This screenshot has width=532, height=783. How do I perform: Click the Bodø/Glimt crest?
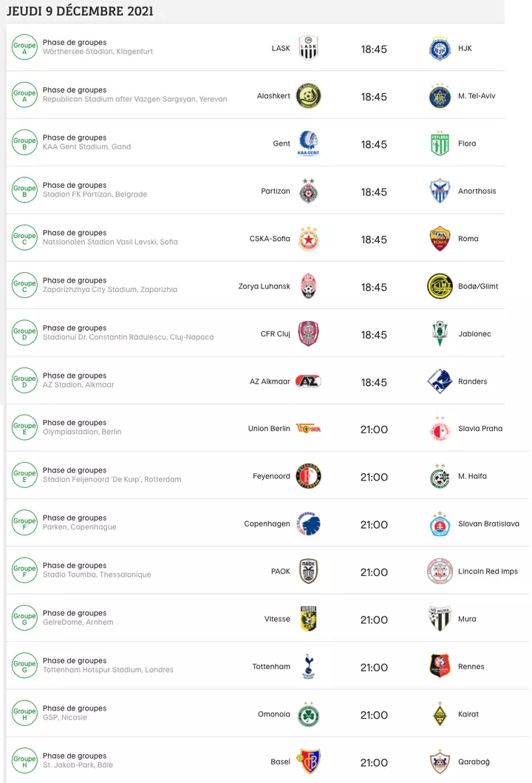click(x=439, y=285)
